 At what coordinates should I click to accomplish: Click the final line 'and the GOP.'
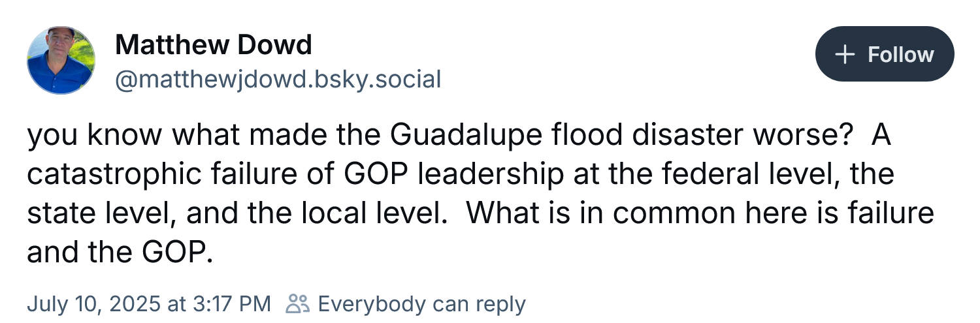point(120,252)
